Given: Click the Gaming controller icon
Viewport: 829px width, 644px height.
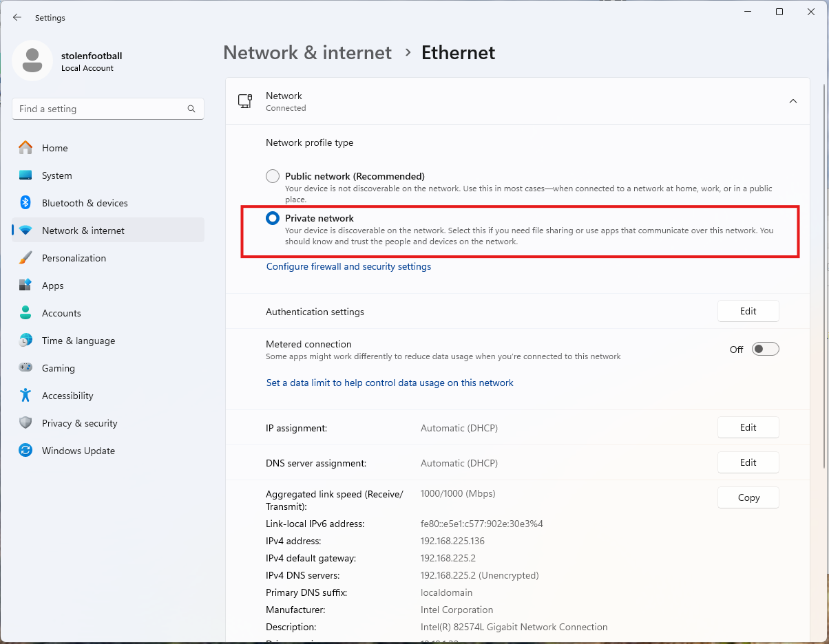Looking at the screenshot, I should [25, 367].
